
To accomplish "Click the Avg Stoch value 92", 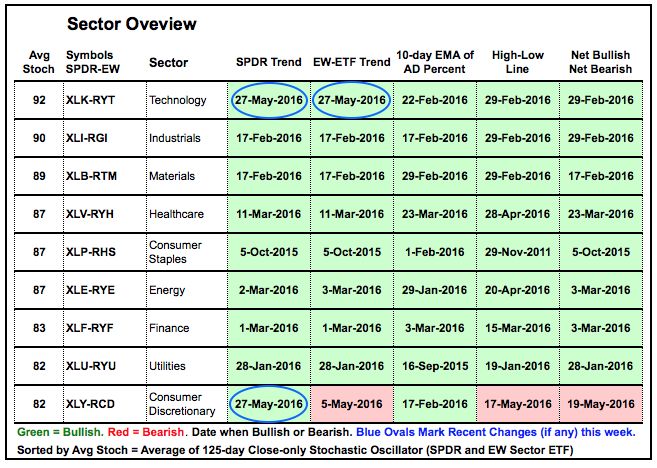I will (x=39, y=100).
